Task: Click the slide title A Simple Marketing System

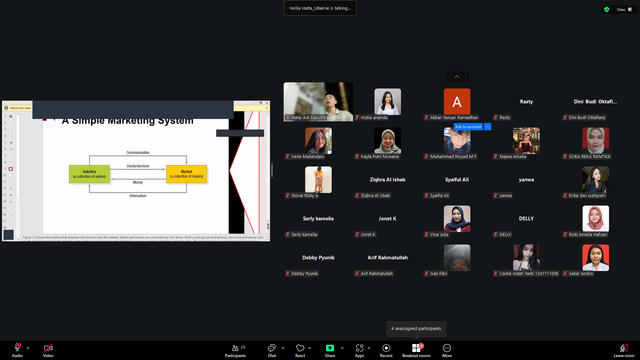Action: [127, 121]
